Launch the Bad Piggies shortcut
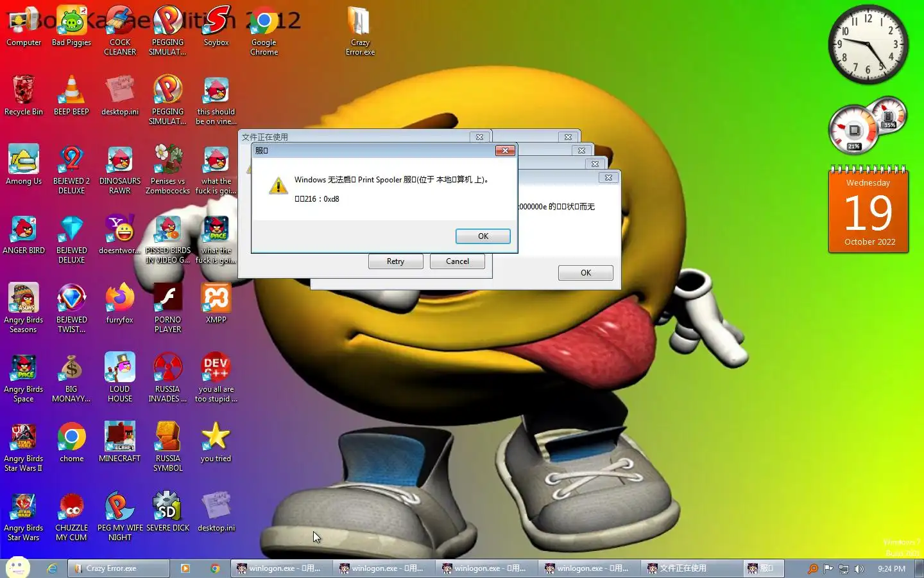Image resolution: width=924 pixels, height=578 pixels. pos(71,27)
